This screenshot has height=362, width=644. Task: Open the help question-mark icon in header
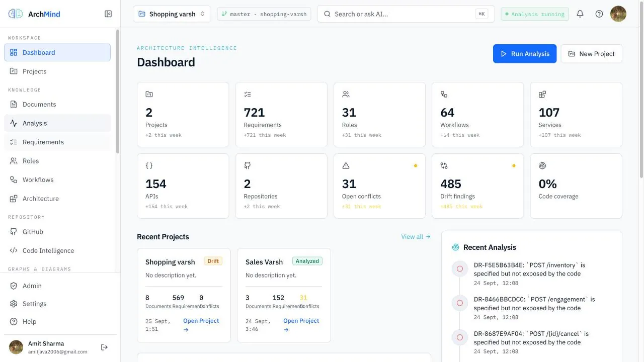599,14
